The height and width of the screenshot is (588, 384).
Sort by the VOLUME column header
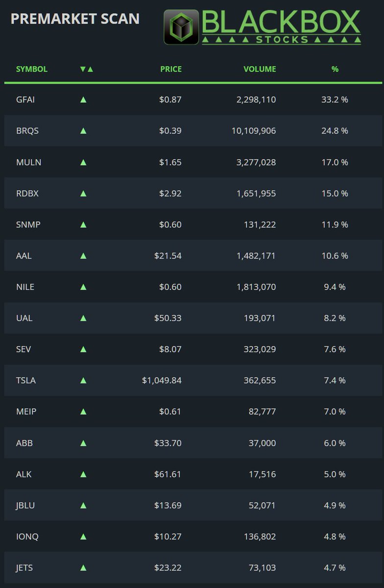pos(260,69)
